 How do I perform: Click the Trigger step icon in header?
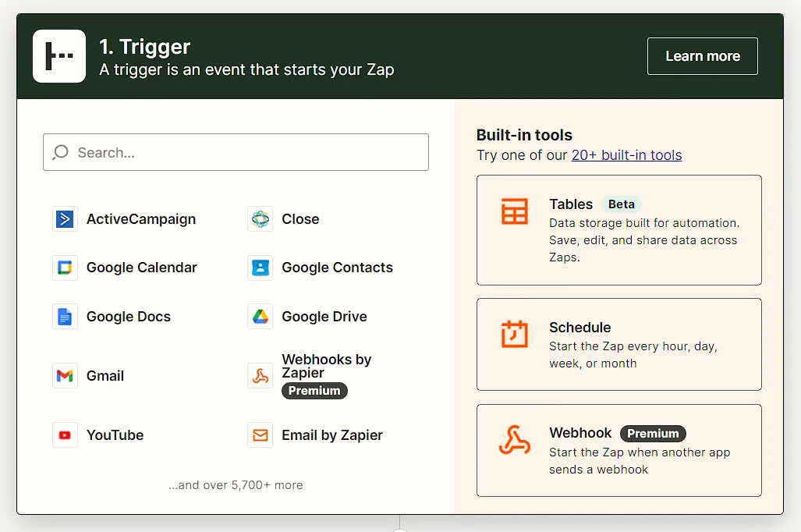(59, 56)
